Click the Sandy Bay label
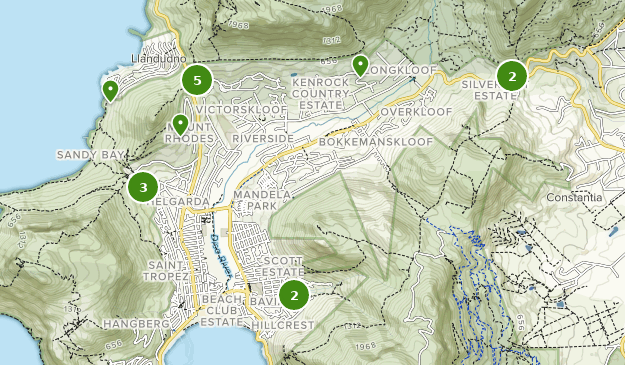Viewport: 625px width, 365px height. pyautogui.click(x=90, y=155)
